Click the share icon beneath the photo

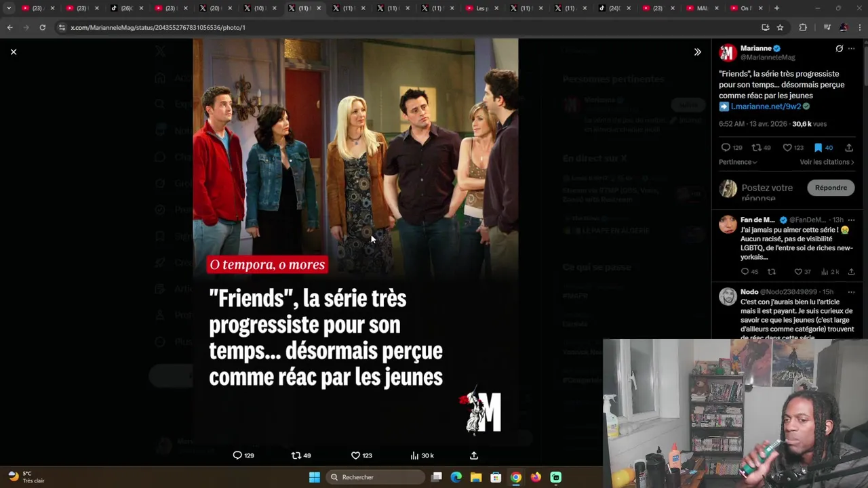tap(474, 455)
